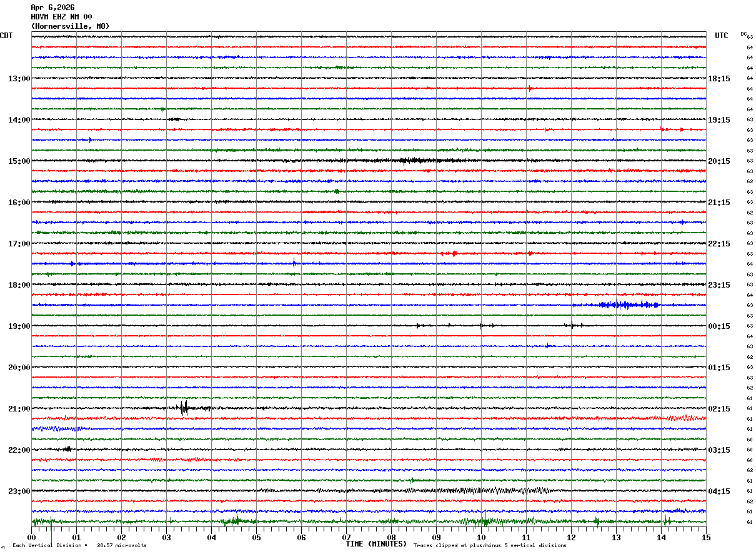Click the black spike event at 21:00 row

pos(184,408)
